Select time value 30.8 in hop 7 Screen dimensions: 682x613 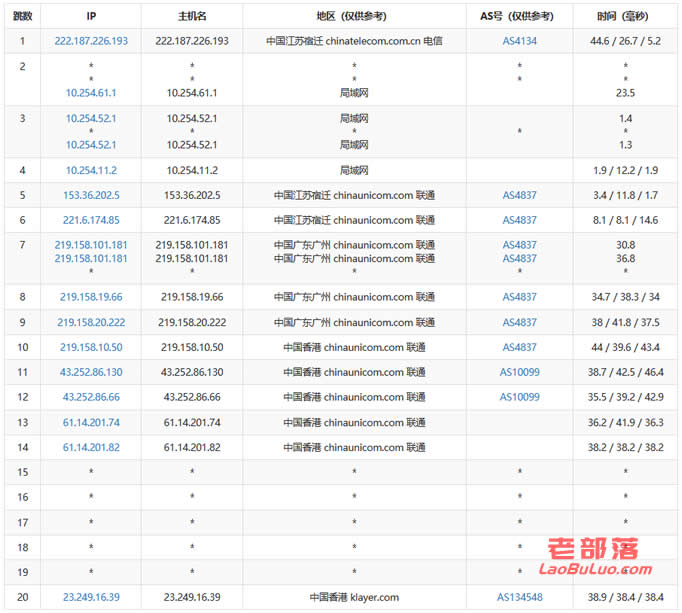coord(625,245)
